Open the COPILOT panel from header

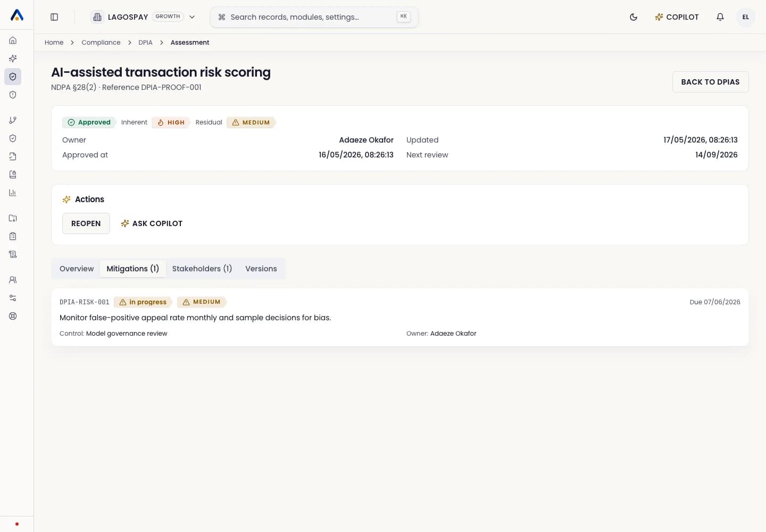[677, 17]
